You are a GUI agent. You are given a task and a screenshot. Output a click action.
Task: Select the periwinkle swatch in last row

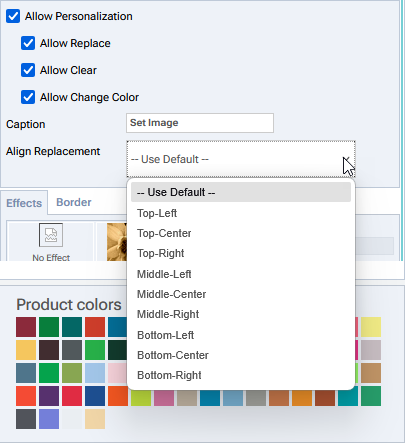pyautogui.click(x=49, y=419)
